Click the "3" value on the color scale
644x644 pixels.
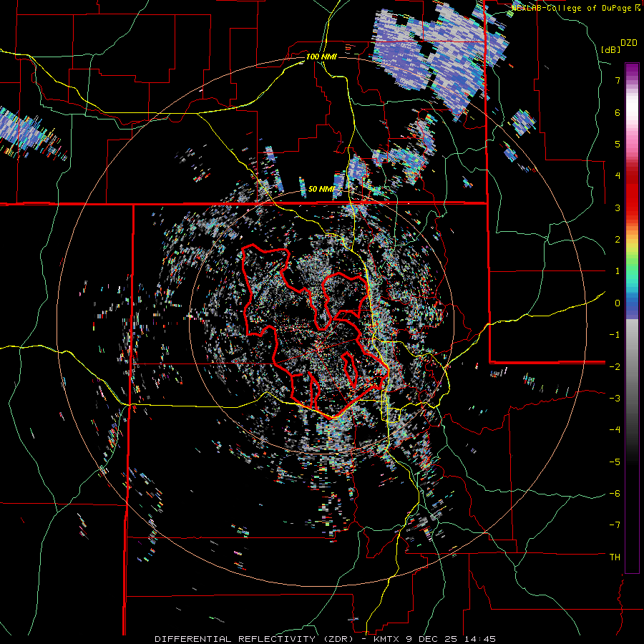coord(618,208)
